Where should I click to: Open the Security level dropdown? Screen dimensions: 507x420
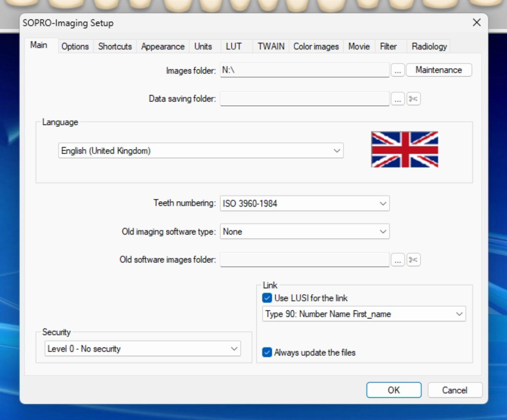coord(143,349)
